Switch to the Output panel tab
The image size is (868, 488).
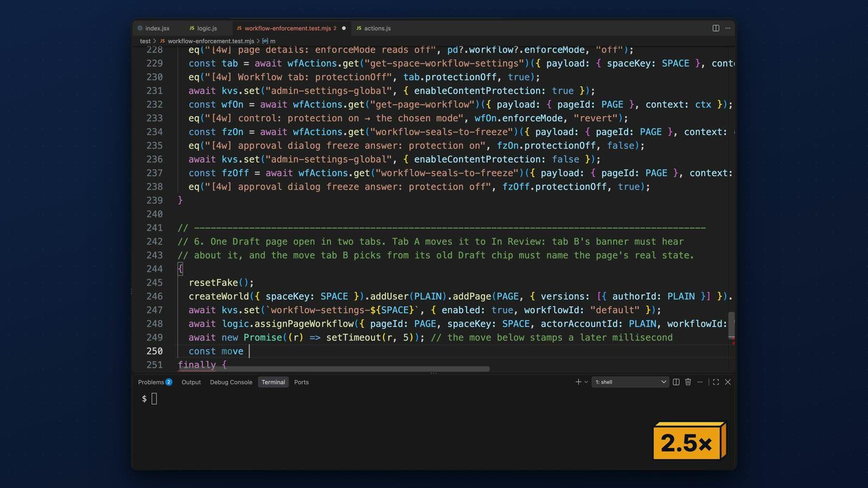coord(191,382)
